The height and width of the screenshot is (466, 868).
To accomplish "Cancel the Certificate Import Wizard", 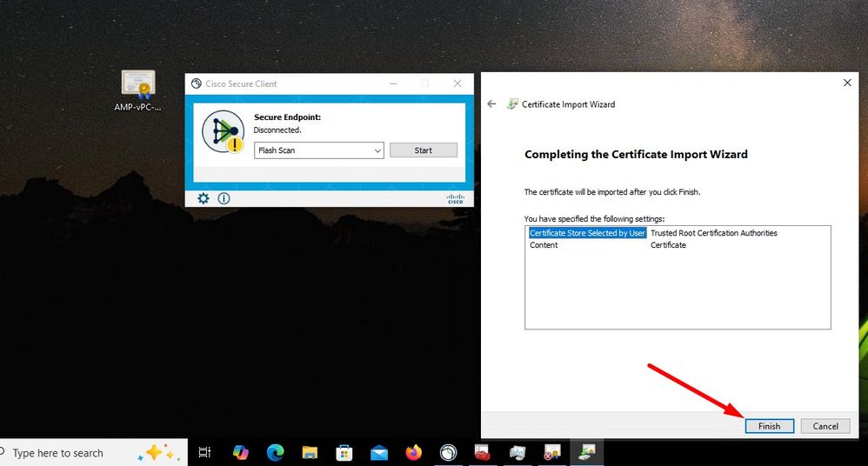I will 825,426.
